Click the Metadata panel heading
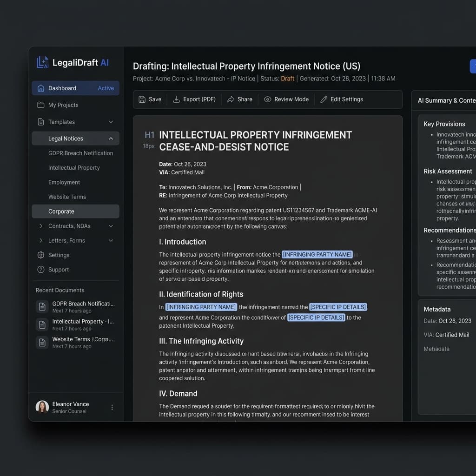This screenshot has width=476, height=476. (x=437, y=309)
